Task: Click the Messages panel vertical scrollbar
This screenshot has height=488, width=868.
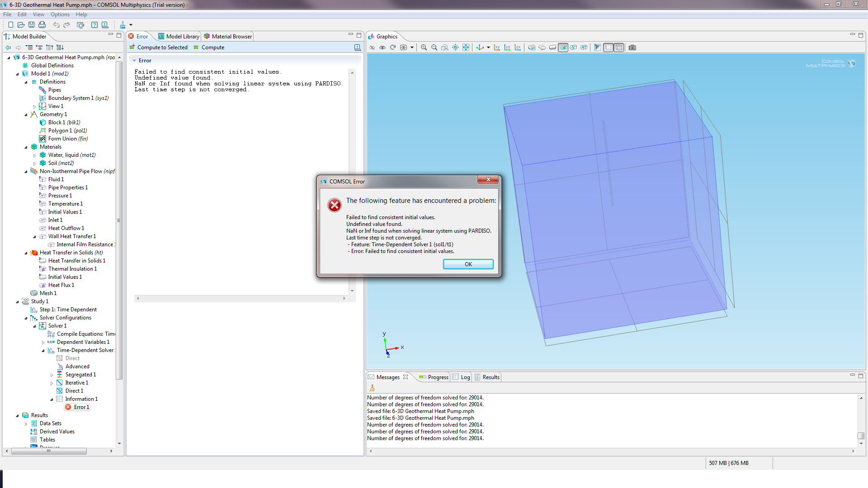Action: [x=861, y=436]
